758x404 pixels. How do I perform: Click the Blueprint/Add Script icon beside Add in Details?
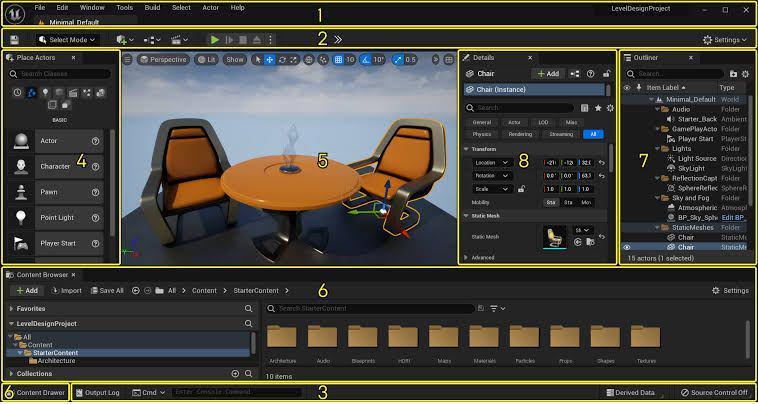click(574, 73)
